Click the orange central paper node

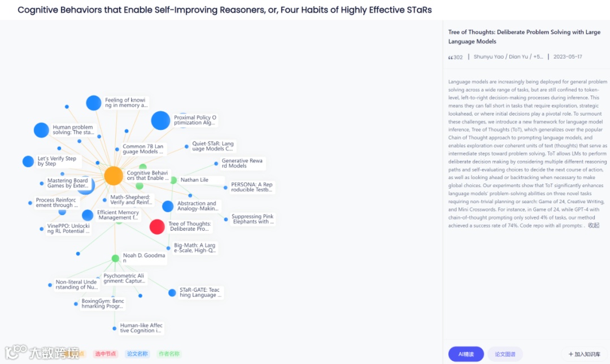coord(114,176)
